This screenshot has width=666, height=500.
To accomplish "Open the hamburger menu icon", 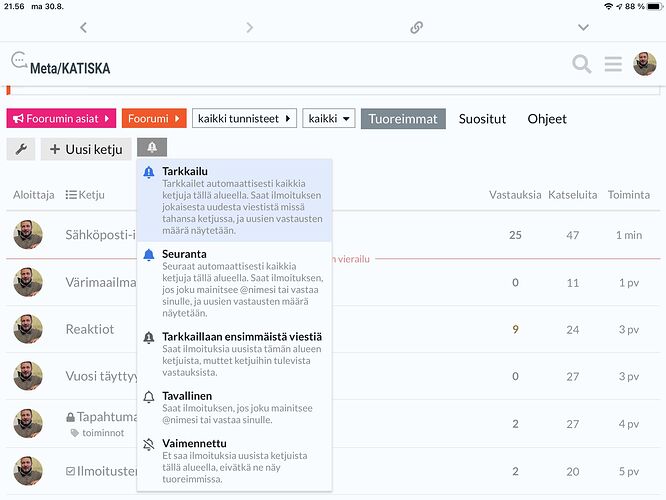I will click(x=613, y=65).
